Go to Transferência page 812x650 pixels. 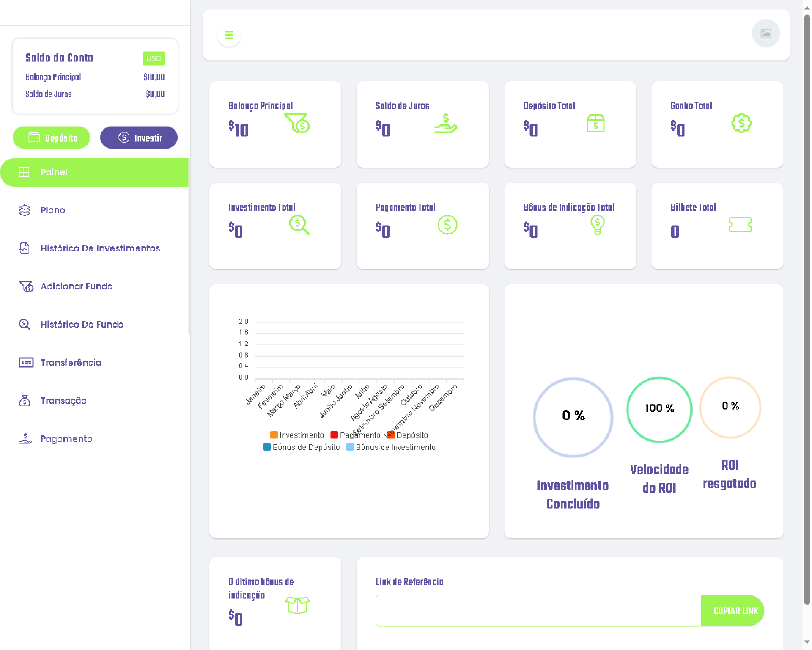pos(71,363)
